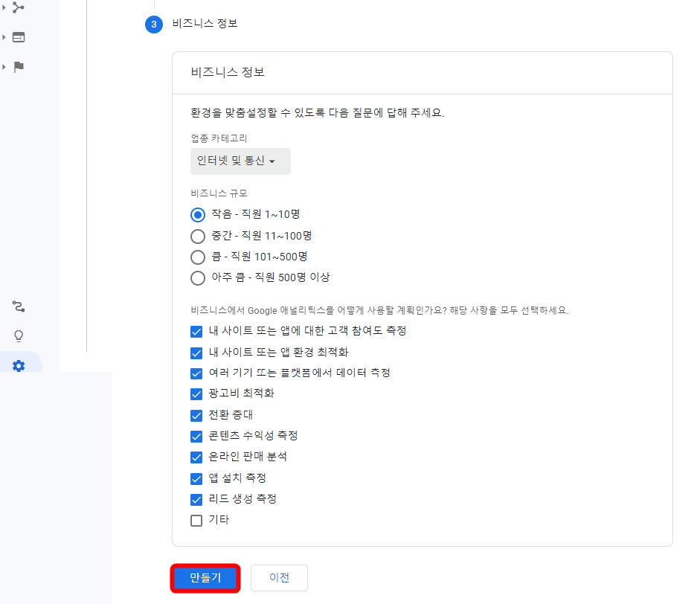Go back using the 이전 button
This screenshot has height=604, width=700.
click(x=279, y=577)
